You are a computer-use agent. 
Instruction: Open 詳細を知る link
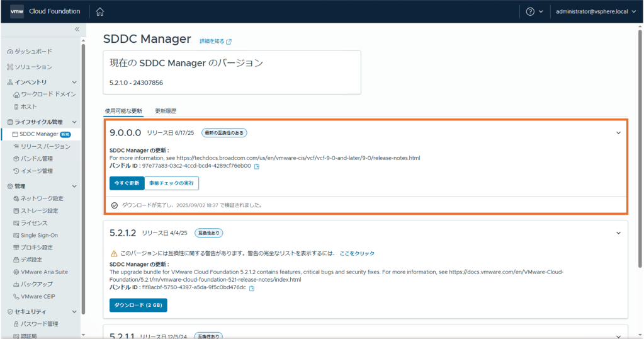[x=216, y=41]
